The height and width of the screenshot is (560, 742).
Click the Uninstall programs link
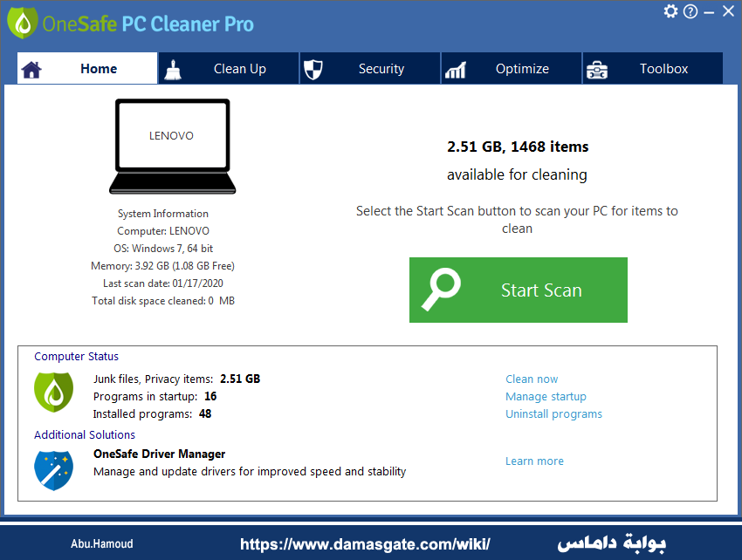pos(553,413)
